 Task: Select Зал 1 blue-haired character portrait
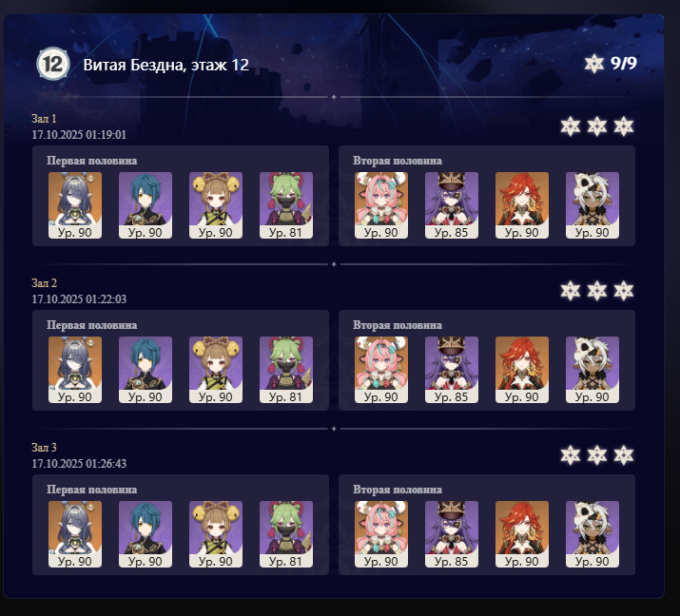tap(146, 205)
